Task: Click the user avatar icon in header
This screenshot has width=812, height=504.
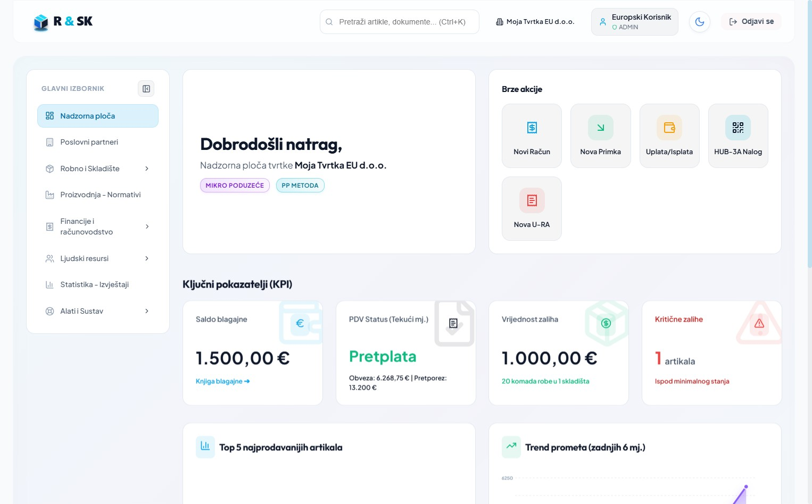Action: (x=603, y=22)
